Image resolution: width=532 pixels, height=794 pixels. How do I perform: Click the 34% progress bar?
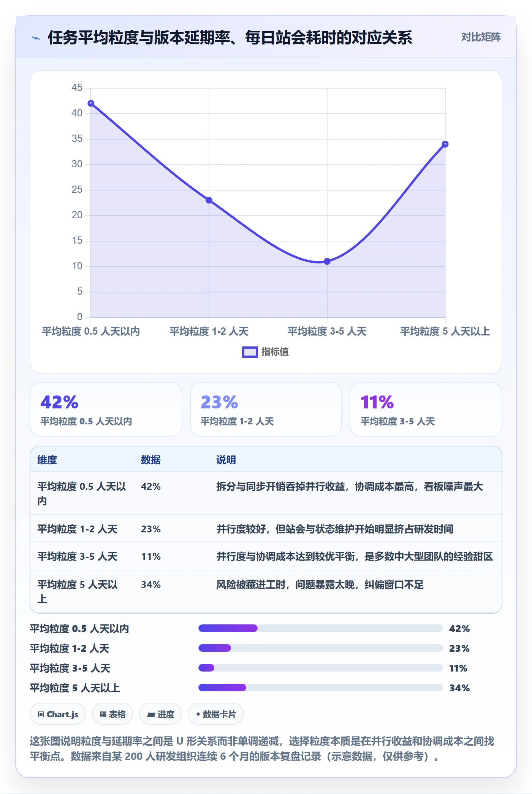point(320,688)
